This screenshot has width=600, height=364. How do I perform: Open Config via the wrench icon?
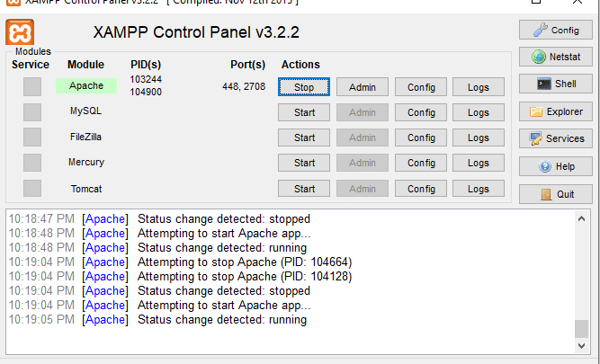[541, 30]
